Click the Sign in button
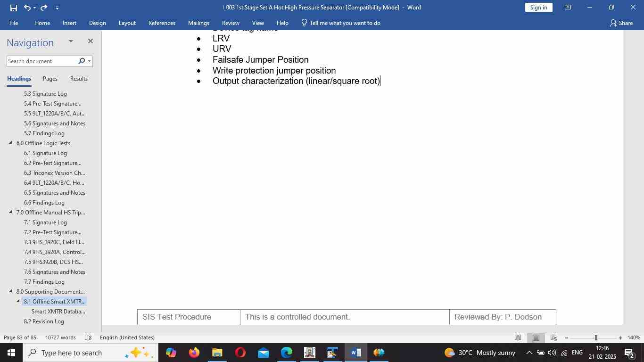This screenshot has width=644, height=362. coord(538,7)
